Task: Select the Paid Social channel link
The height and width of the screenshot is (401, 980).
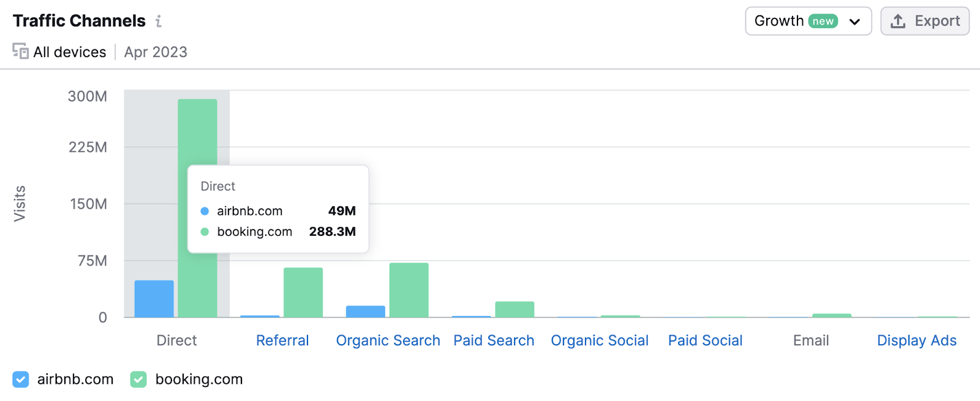Action: [705, 340]
